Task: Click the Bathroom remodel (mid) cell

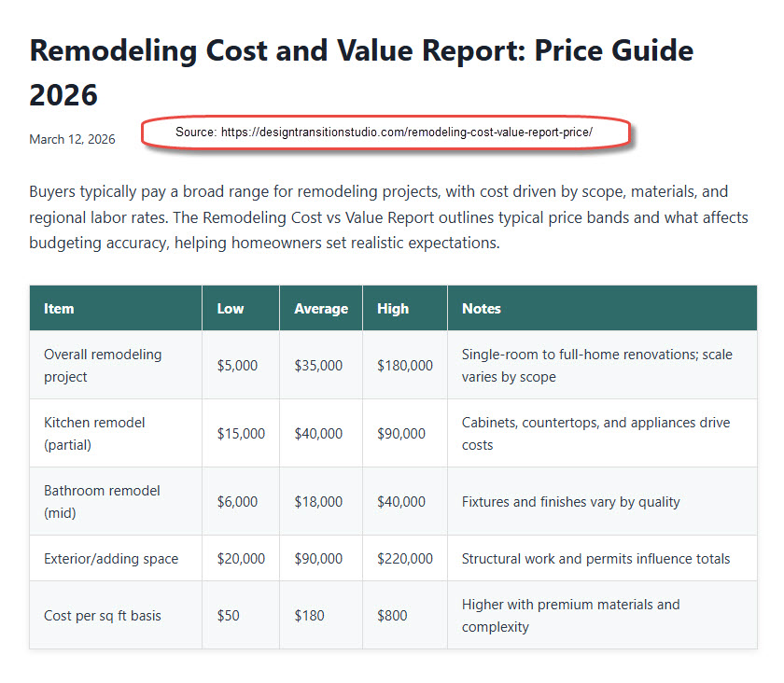Action: 102,502
